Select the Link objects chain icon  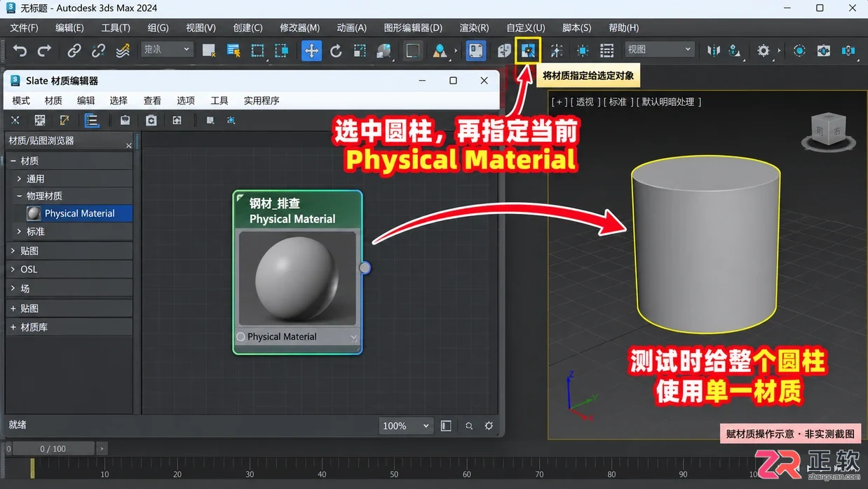pos(74,51)
